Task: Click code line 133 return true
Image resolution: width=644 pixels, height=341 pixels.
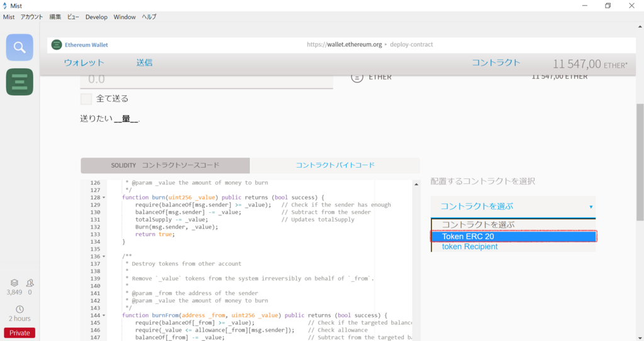Action: pos(155,234)
